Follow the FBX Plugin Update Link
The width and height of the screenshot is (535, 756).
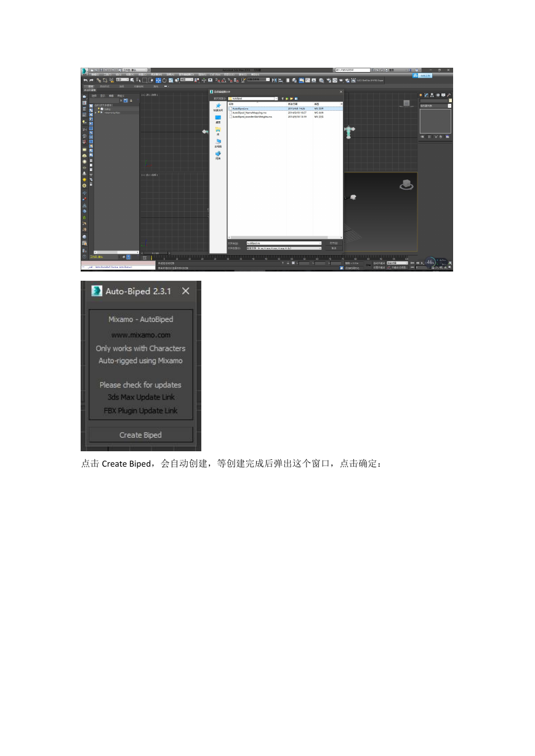[141, 411]
